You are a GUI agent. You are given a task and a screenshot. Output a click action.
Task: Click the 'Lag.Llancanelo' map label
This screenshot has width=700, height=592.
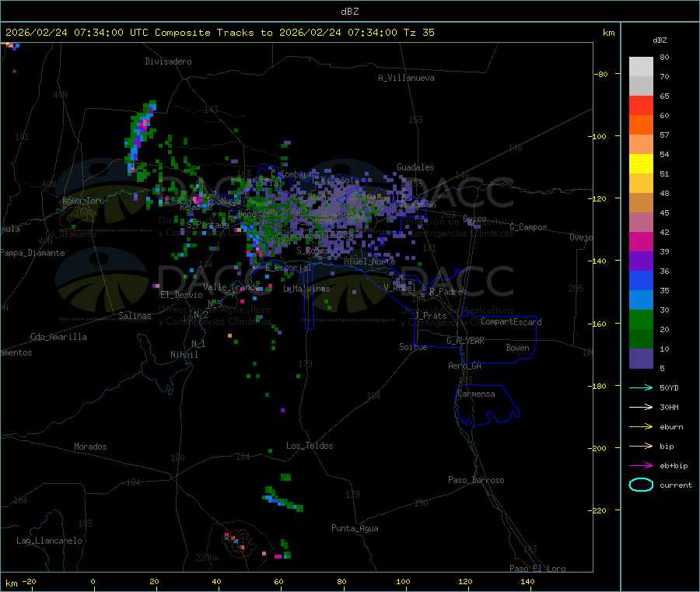50,541
